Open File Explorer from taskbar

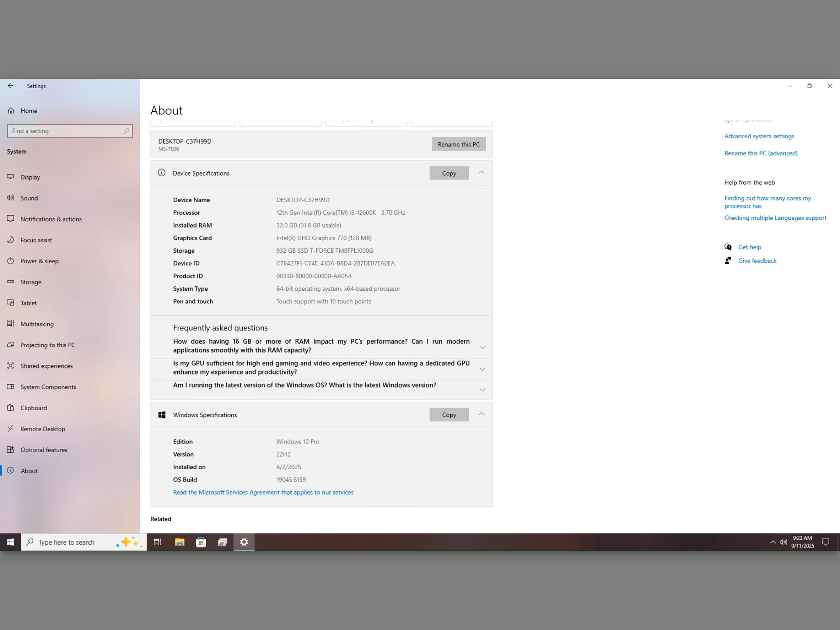click(180, 542)
